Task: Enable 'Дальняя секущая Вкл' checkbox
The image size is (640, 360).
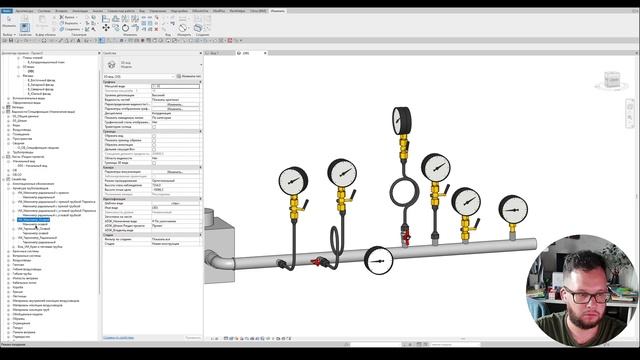Action: coord(154,149)
